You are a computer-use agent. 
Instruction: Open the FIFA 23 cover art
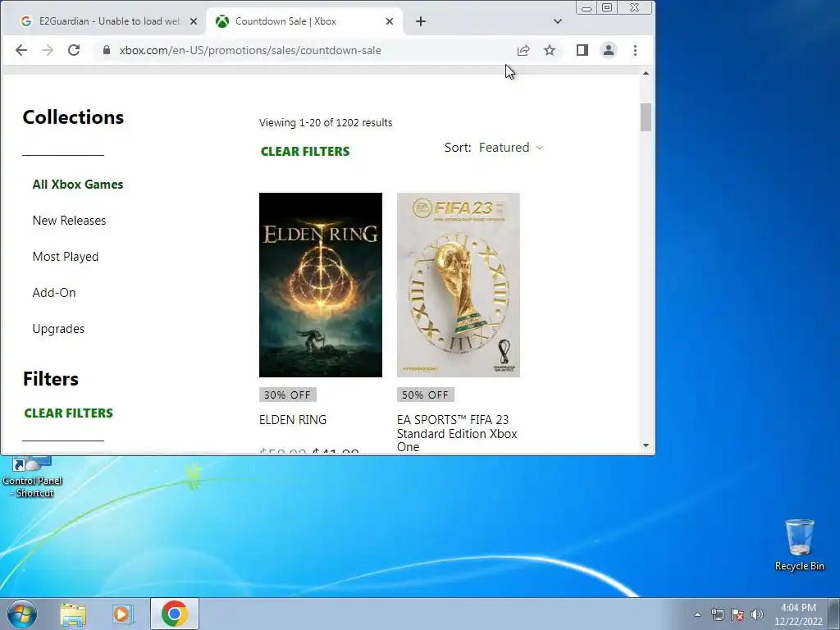(x=458, y=285)
